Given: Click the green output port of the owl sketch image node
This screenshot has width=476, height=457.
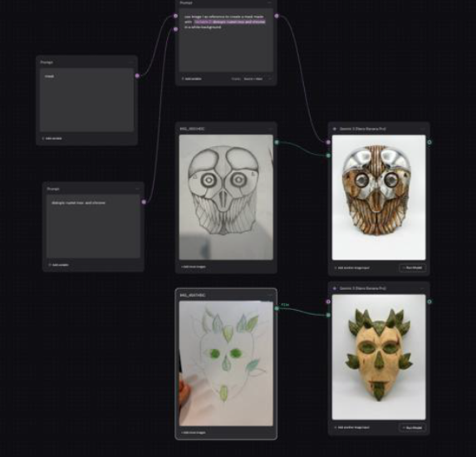Looking at the screenshot, I should (x=277, y=142).
